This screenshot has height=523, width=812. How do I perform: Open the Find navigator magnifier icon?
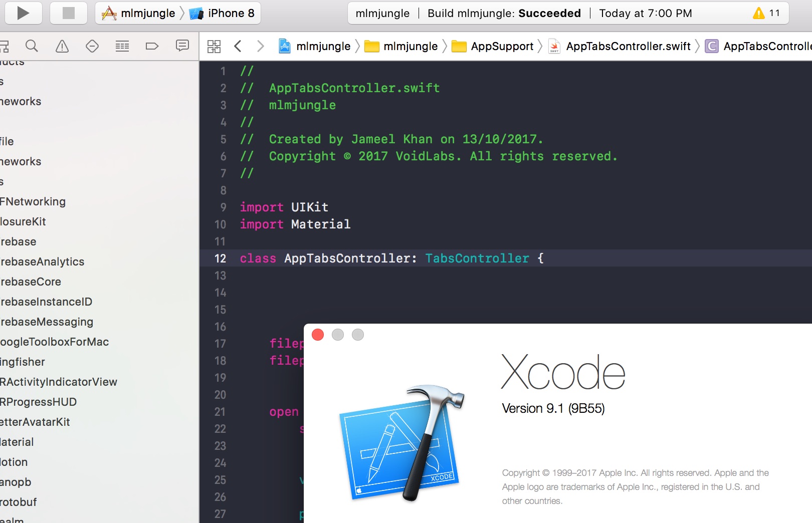click(x=32, y=46)
